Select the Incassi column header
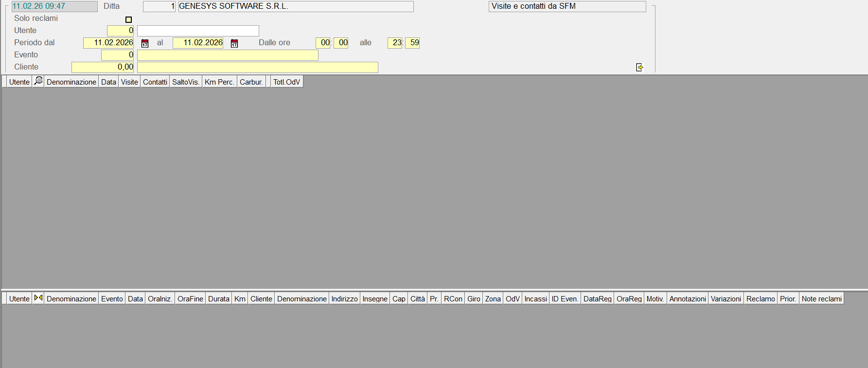868x368 pixels. click(x=535, y=298)
